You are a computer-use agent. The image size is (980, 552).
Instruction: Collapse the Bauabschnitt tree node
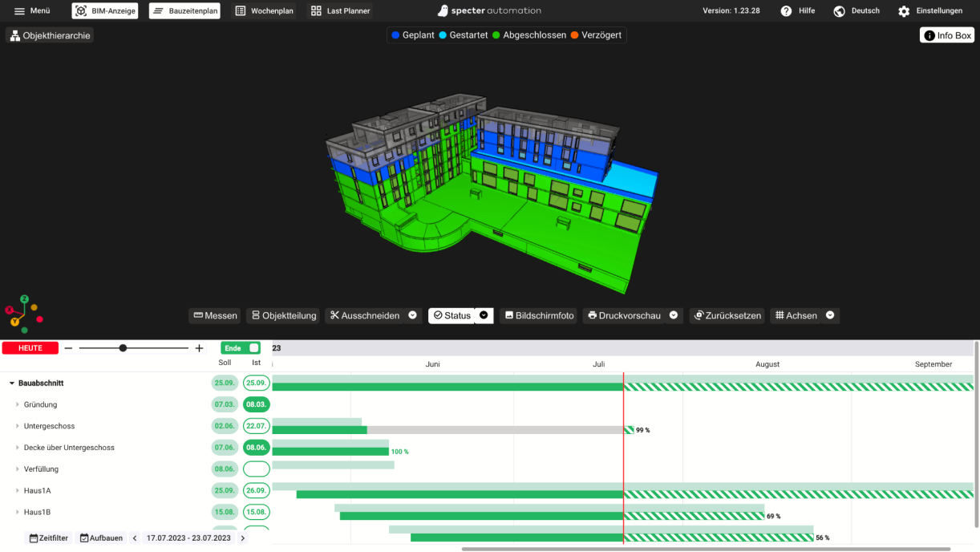(x=12, y=384)
